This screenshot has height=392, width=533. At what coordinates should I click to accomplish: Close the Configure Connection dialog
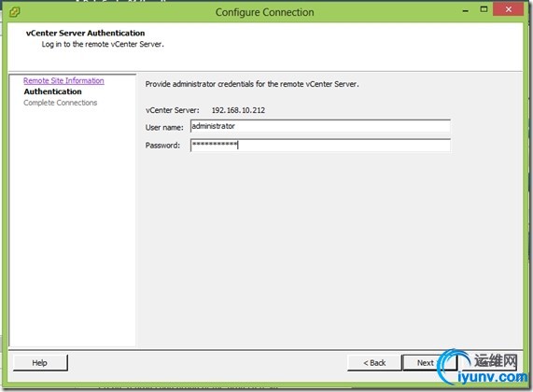click(508, 9)
